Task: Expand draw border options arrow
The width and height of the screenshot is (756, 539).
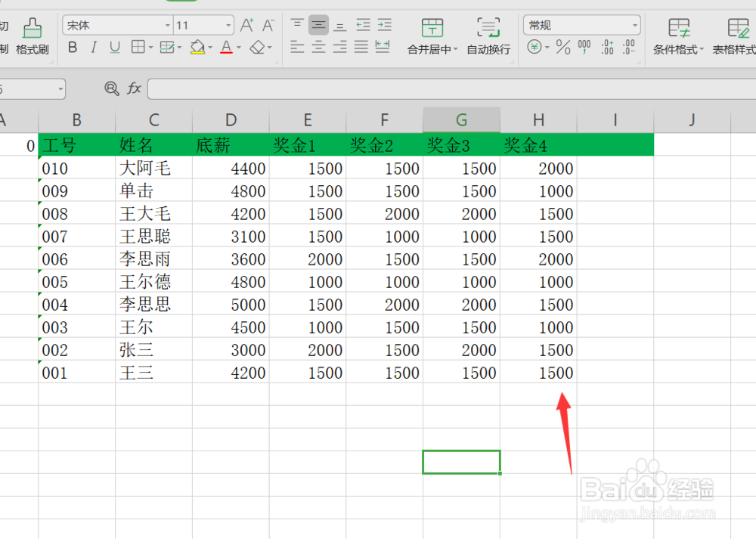Action: pyautogui.click(x=179, y=48)
